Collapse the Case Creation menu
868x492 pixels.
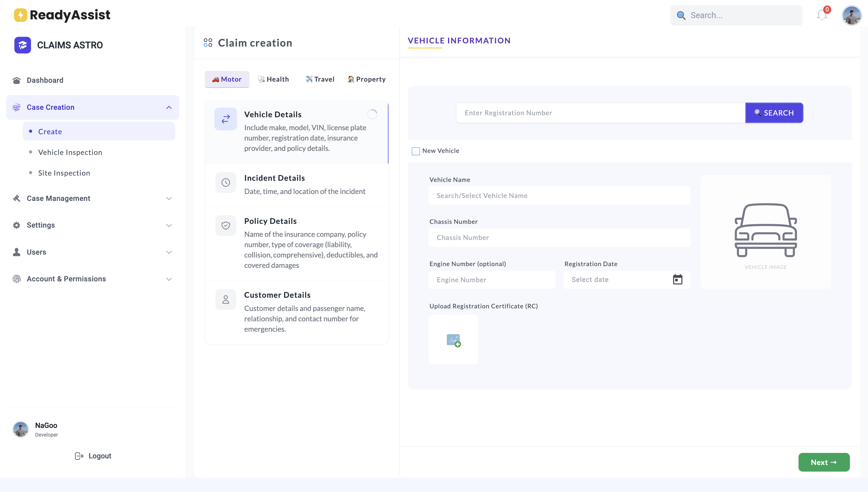169,107
